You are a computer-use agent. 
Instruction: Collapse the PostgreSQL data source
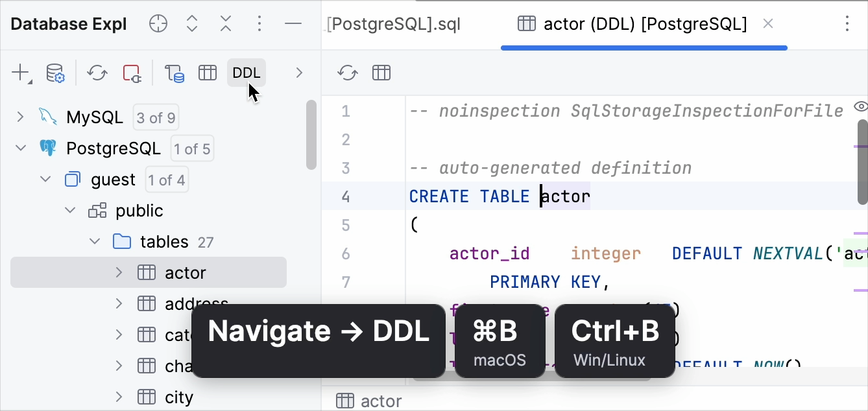coord(20,148)
